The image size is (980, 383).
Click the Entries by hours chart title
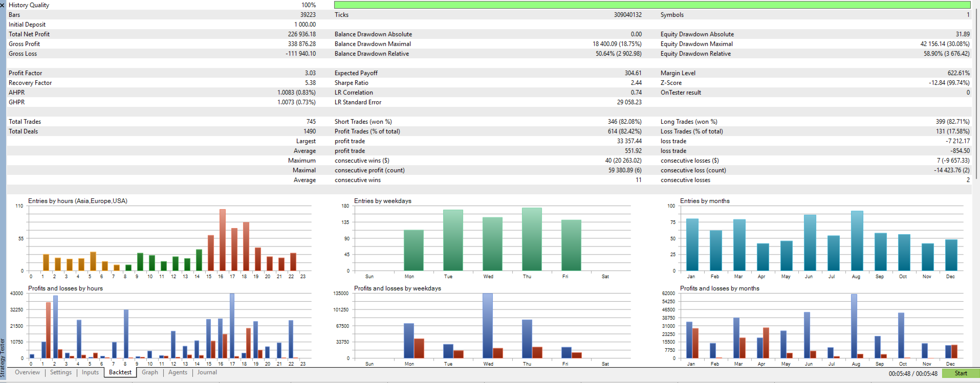click(78, 201)
